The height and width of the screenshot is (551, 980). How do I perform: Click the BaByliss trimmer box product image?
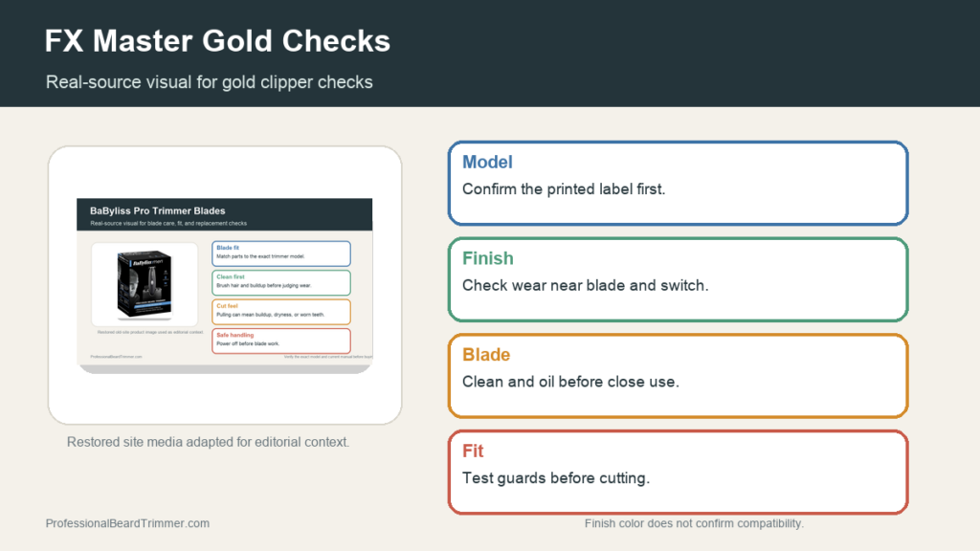coord(145,284)
